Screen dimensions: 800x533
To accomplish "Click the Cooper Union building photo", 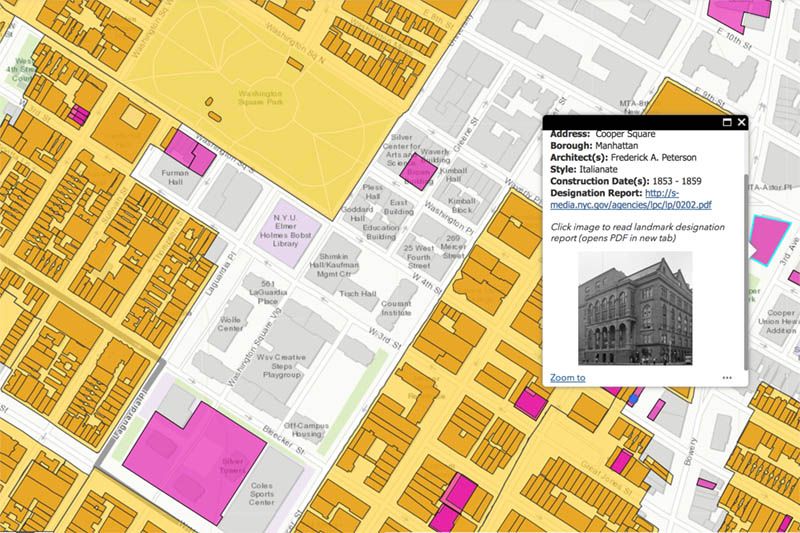I will (634, 306).
